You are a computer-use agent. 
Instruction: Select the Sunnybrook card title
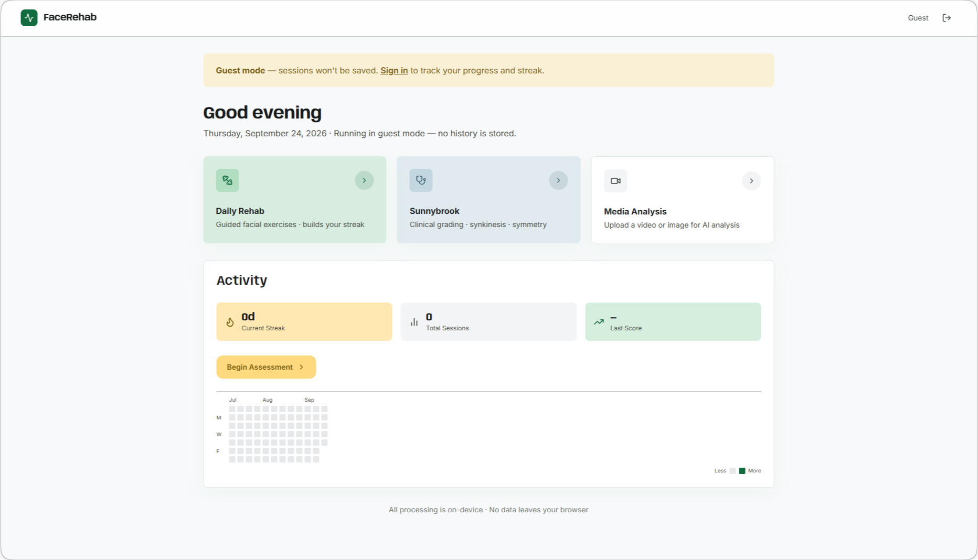coord(434,211)
